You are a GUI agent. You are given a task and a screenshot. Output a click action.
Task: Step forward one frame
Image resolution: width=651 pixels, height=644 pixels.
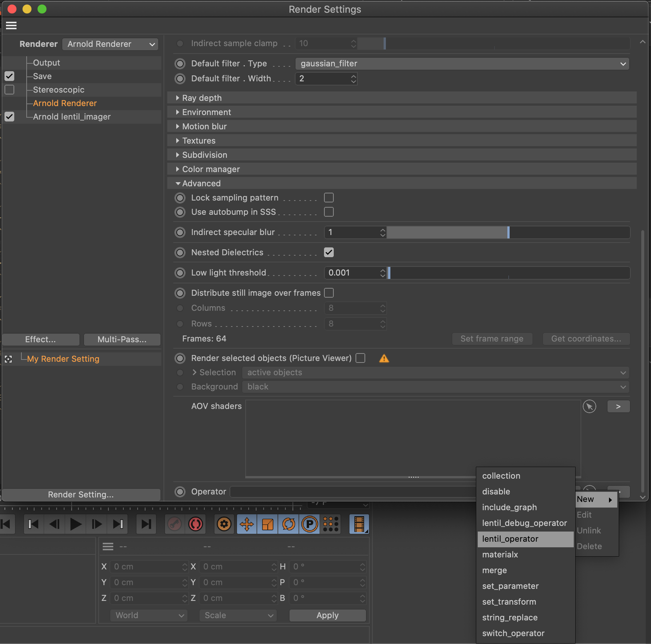tap(97, 524)
